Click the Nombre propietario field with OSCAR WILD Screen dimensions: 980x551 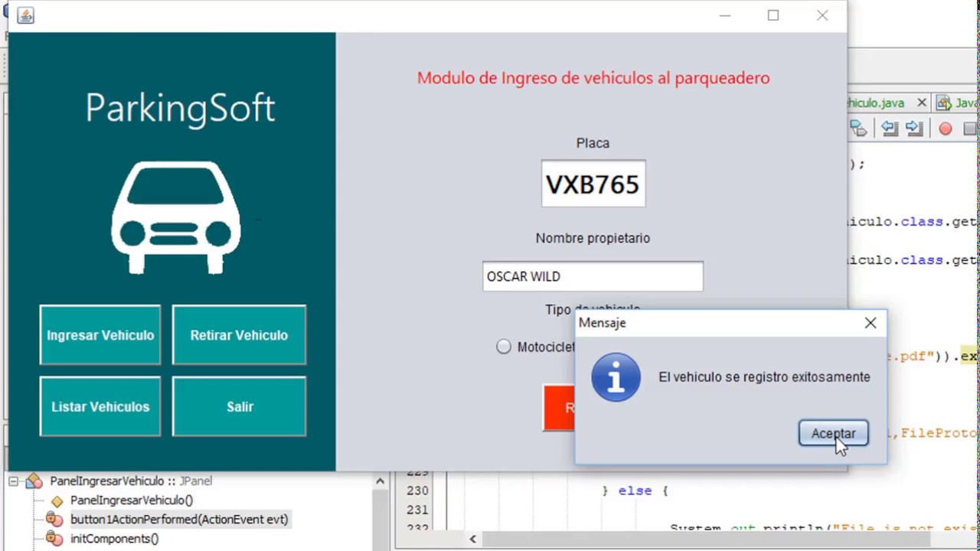coord(593,276)
